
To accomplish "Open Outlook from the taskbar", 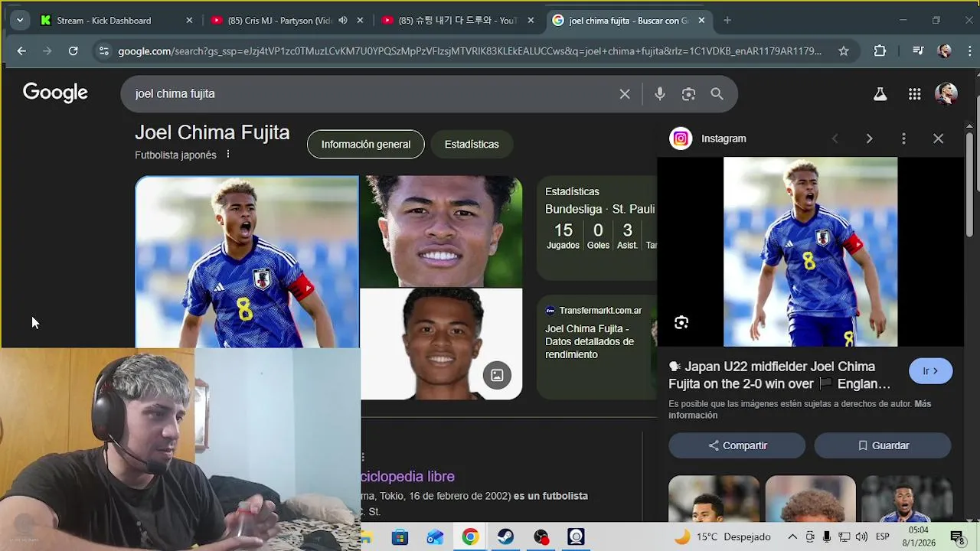I will (x=435, y=537).
